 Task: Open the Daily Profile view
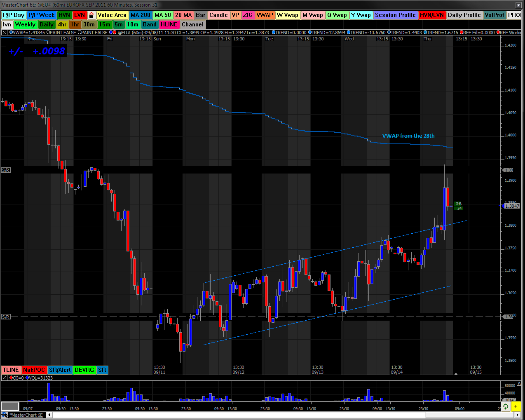464,15
